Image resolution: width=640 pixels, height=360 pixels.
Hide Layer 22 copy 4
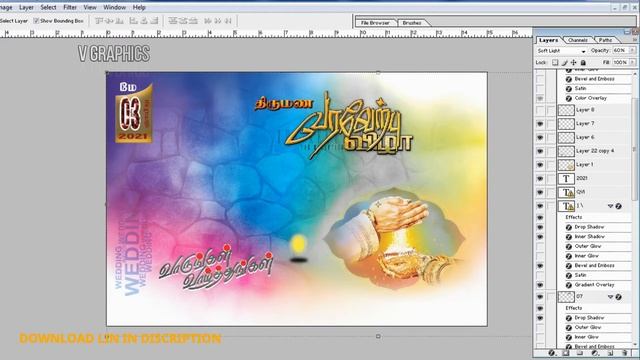540,151
